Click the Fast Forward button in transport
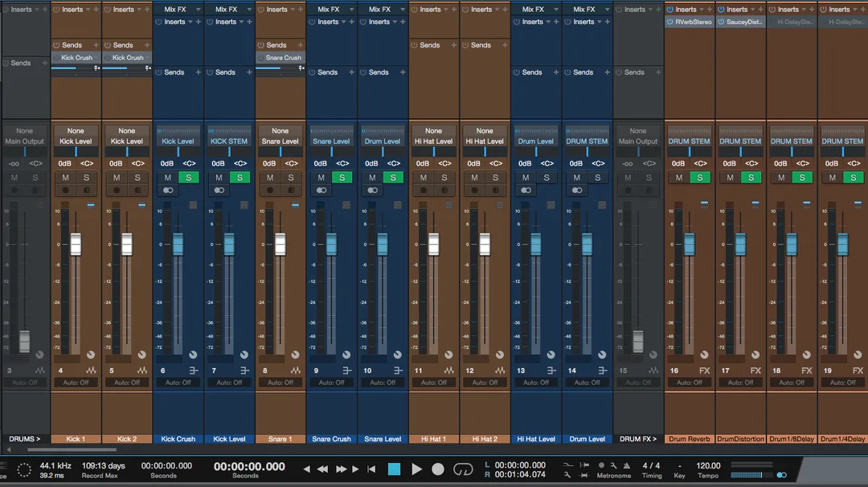The height and width of the screenshot is (487, 868). [x=341, y=469]
